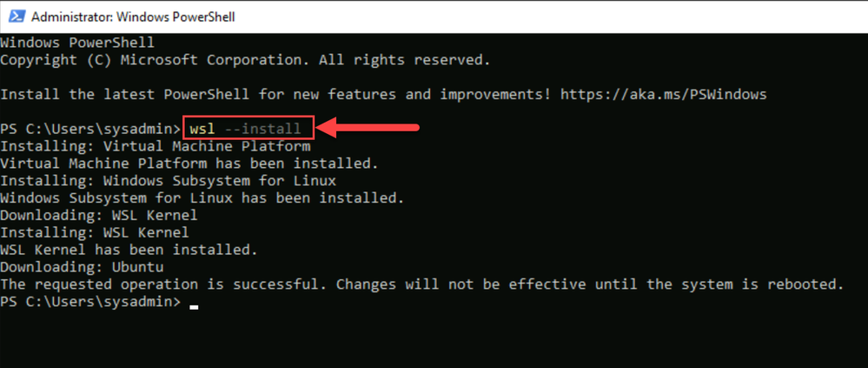Screen dimensions: 868x368
Task: Click the first PS C:\Users\sysadmin> prompt
Action: 90,129
